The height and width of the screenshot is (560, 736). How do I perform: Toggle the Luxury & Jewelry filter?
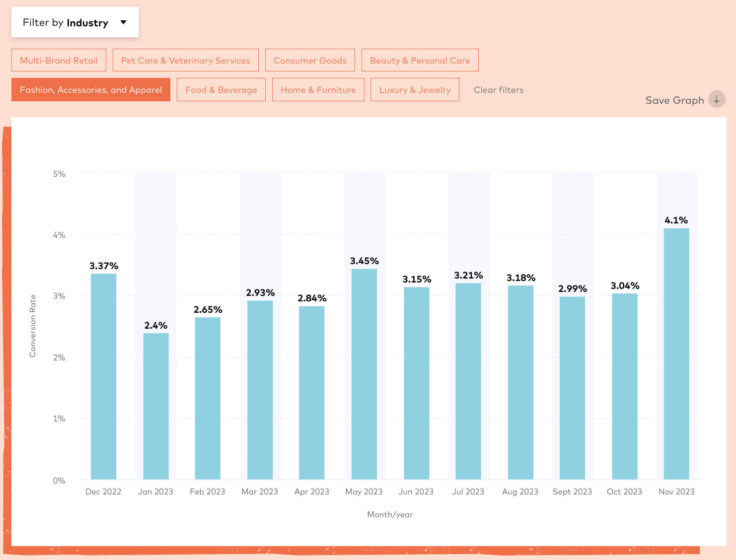(415, 90)
